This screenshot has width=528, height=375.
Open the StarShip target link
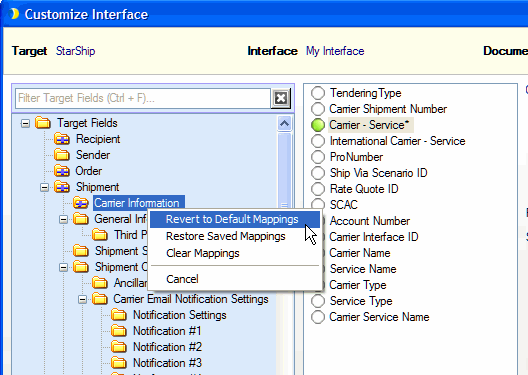coord(75,51)
